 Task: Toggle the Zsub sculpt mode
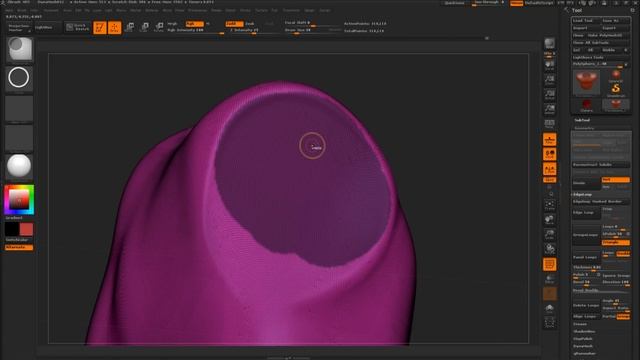point(250,24)
